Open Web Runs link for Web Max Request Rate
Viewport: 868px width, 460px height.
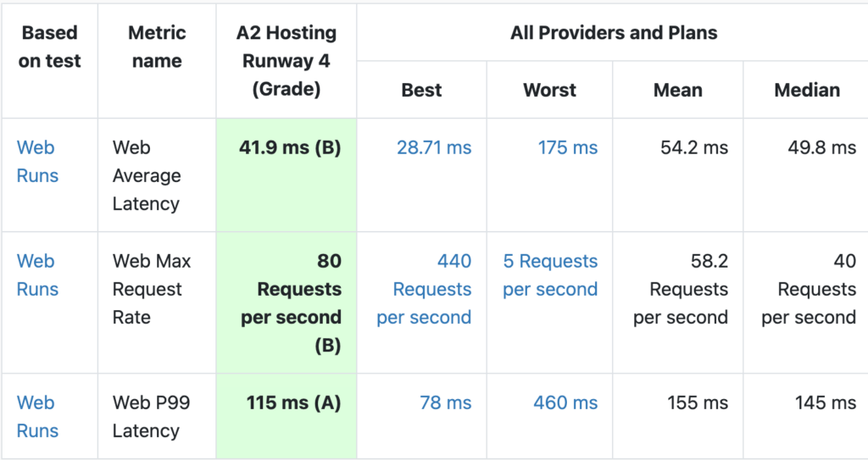(x=37, y=274)
